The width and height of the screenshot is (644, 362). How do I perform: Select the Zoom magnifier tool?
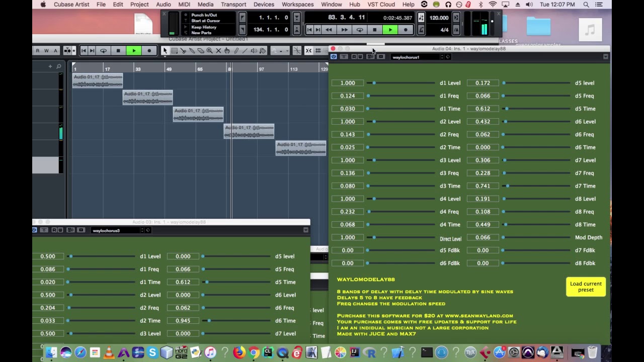pos(209,51)
